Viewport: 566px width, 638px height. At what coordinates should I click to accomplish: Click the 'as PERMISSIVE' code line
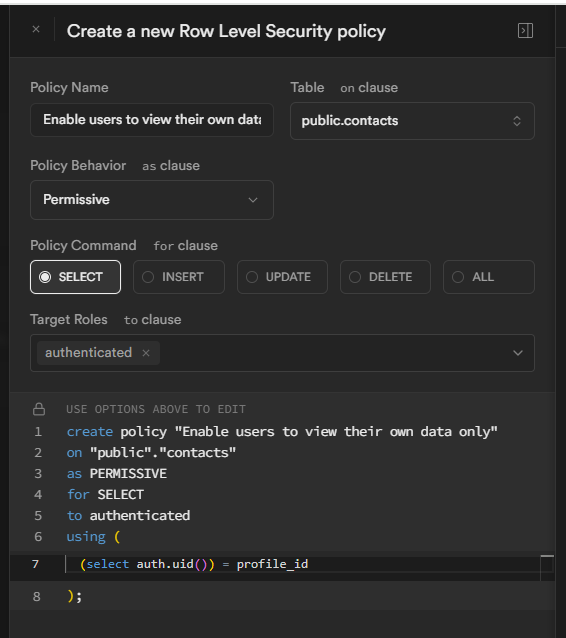click(117, 474)
